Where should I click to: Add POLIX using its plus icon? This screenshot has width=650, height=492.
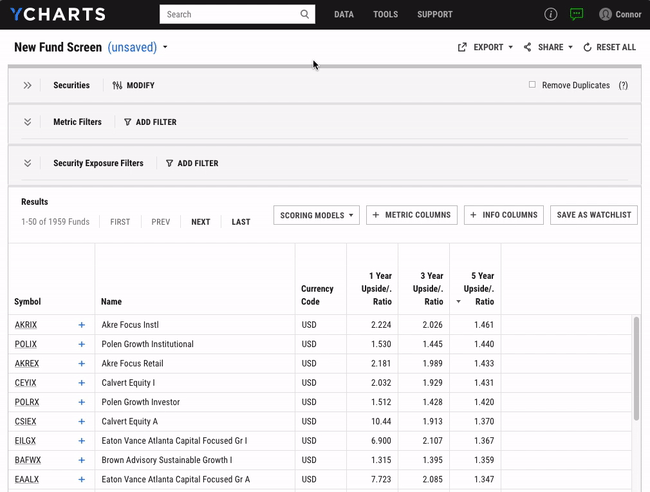(82, 344)
